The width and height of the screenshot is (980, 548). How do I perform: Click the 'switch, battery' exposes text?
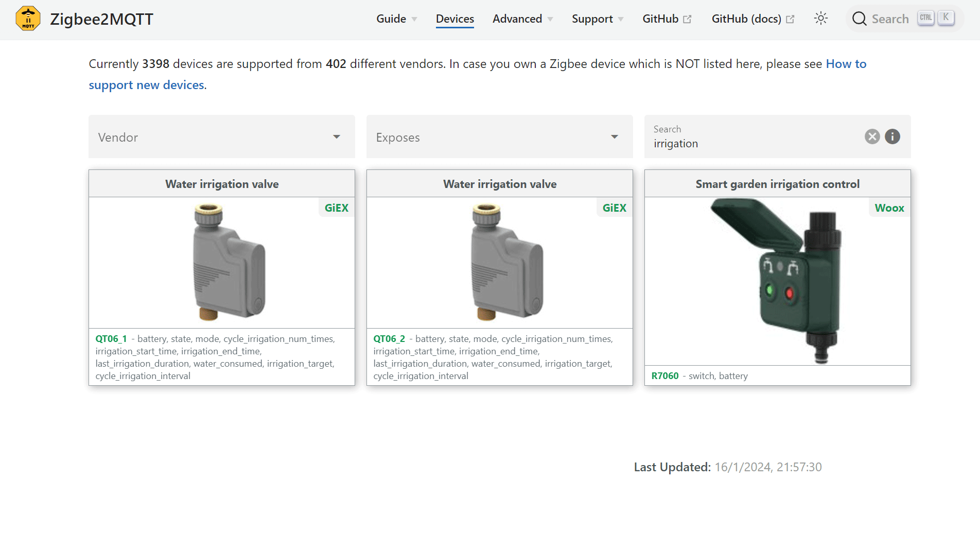point(718,376)
